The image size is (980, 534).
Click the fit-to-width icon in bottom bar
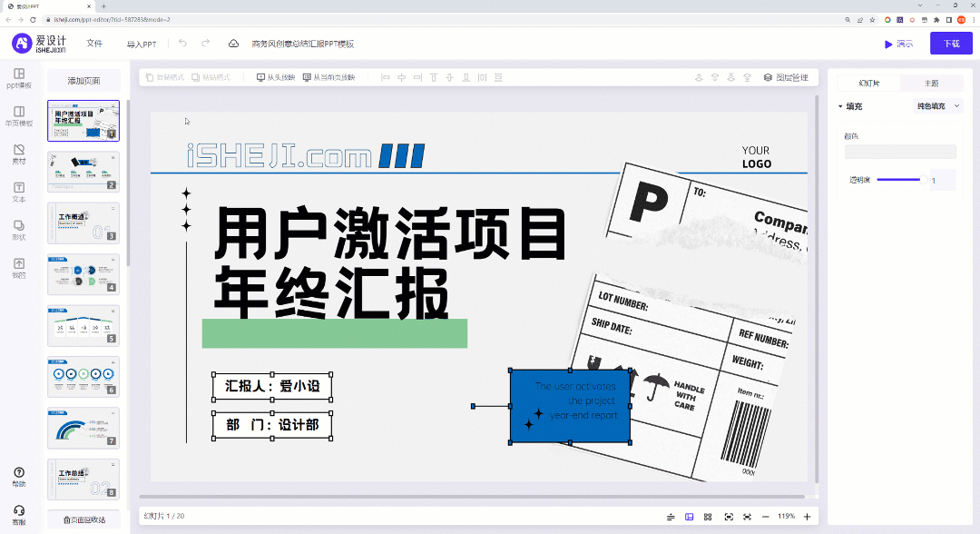[729, 517]
